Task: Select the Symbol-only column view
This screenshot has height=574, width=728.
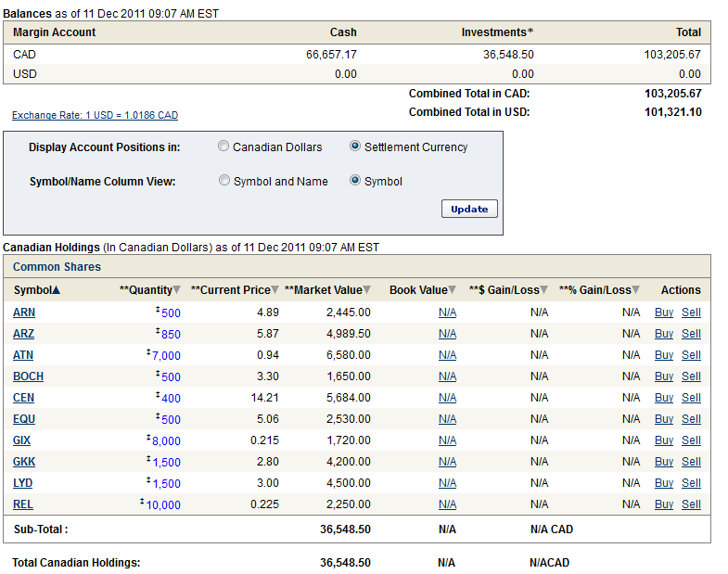Action: click(x=355, y=181)
